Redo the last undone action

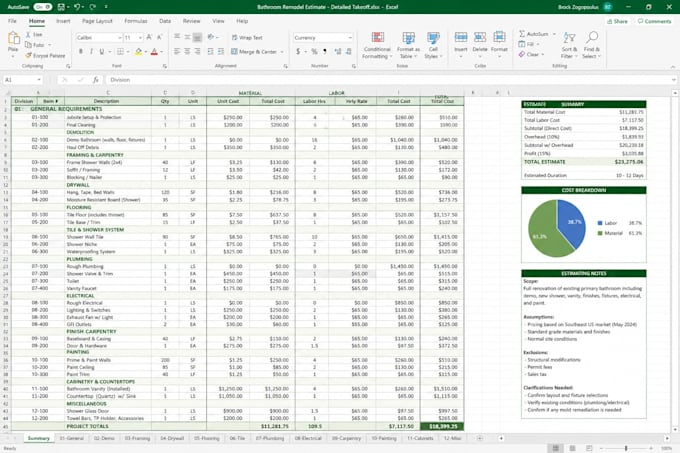coord(92,7)
